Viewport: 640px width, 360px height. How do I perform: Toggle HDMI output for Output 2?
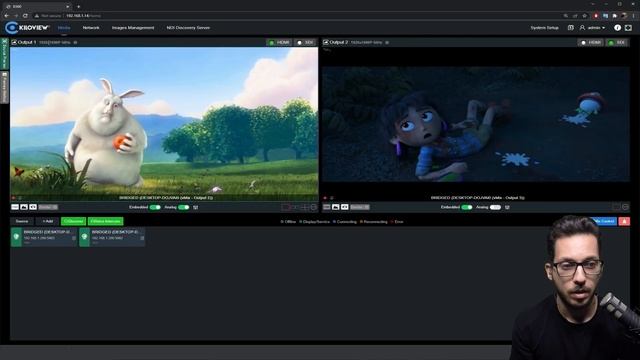pos(591,42)
